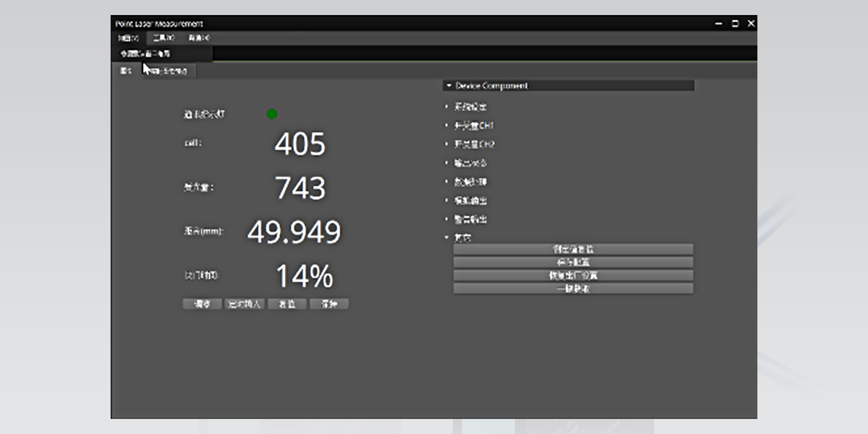This screenshot has width=868, height=434.
Task: Switch to the second tab beside cursor
Action: coord(169,71)
